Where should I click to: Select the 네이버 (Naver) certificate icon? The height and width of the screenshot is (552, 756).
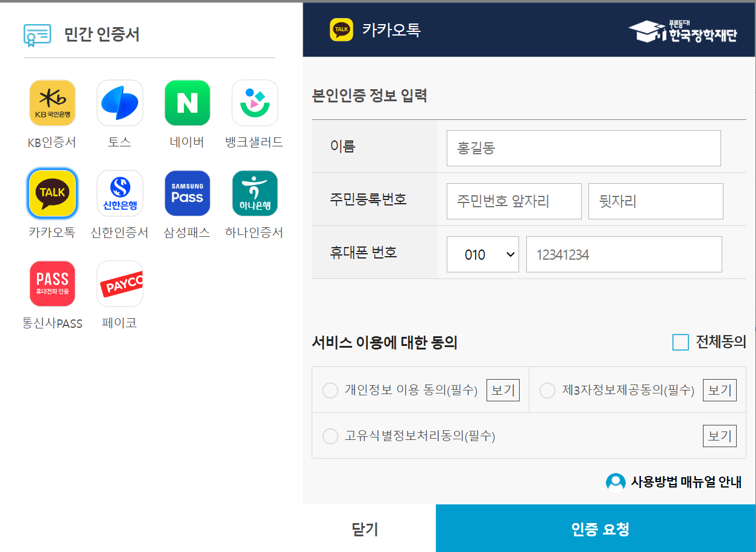tap(187, 103)
